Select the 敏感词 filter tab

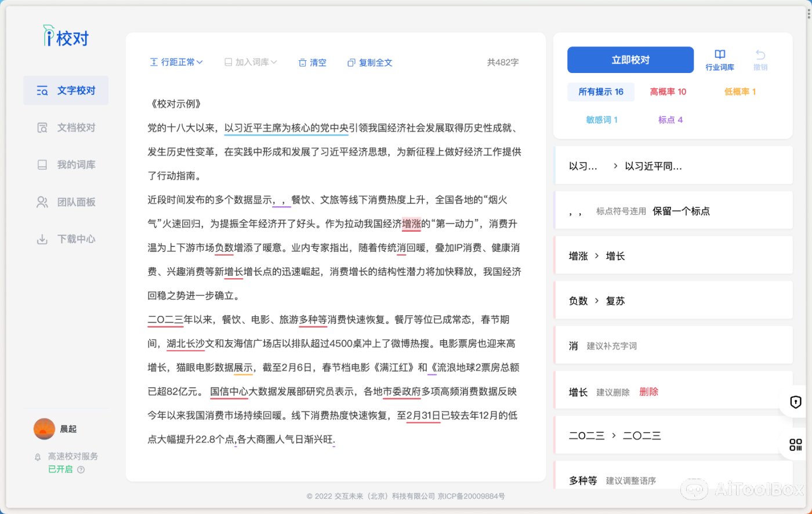(x=602, y=119)
